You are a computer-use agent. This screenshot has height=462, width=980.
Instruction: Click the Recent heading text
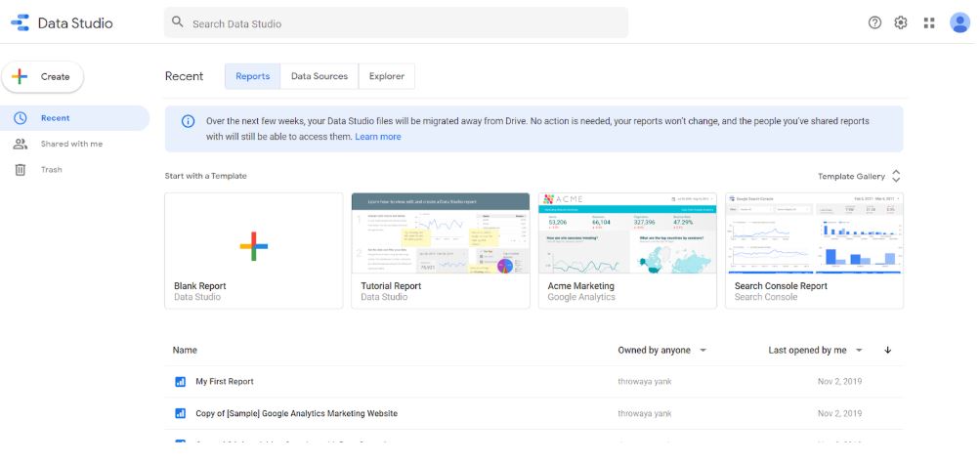point(184,76)
